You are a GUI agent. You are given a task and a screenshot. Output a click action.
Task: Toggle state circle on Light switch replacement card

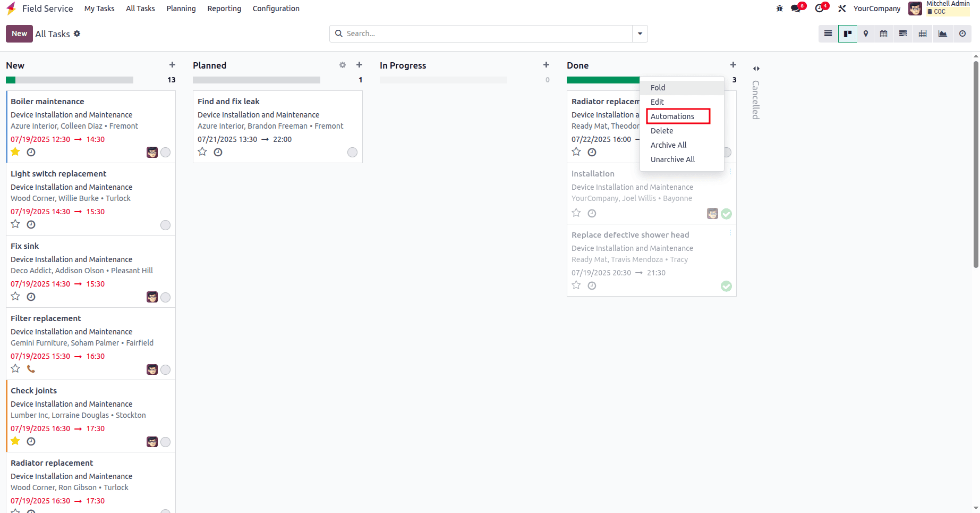tap(166, 225)
